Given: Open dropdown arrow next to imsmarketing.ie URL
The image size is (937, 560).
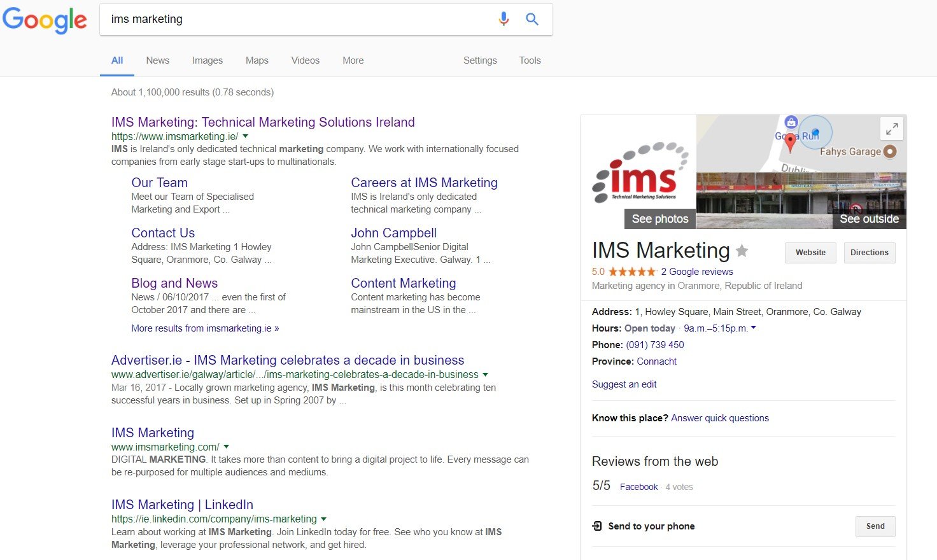Looking at the screenshot, I should 246,136.
